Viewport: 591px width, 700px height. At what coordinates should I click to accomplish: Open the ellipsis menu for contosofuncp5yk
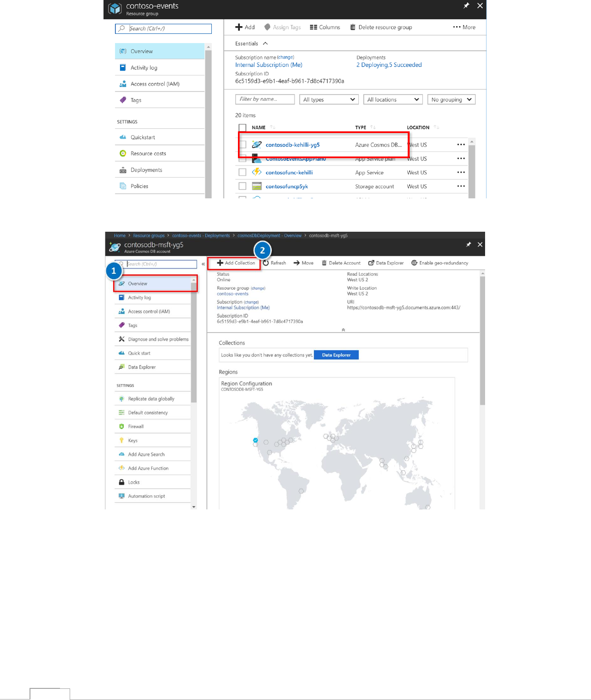[461, 186]
